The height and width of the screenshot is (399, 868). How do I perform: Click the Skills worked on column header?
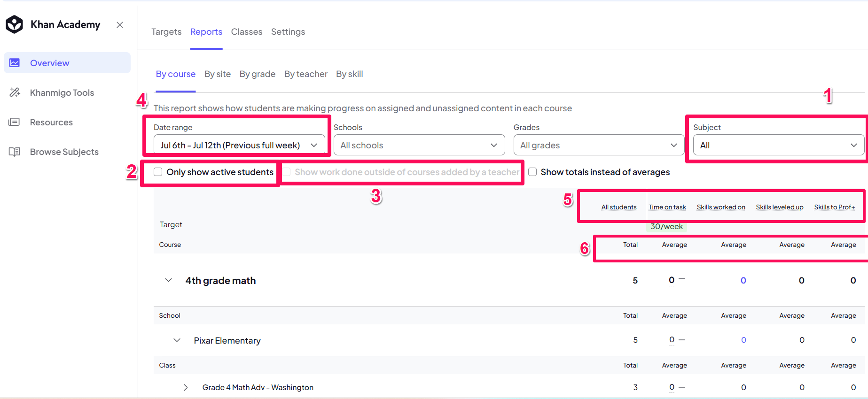pyautogui.click(x=721, y=207)
